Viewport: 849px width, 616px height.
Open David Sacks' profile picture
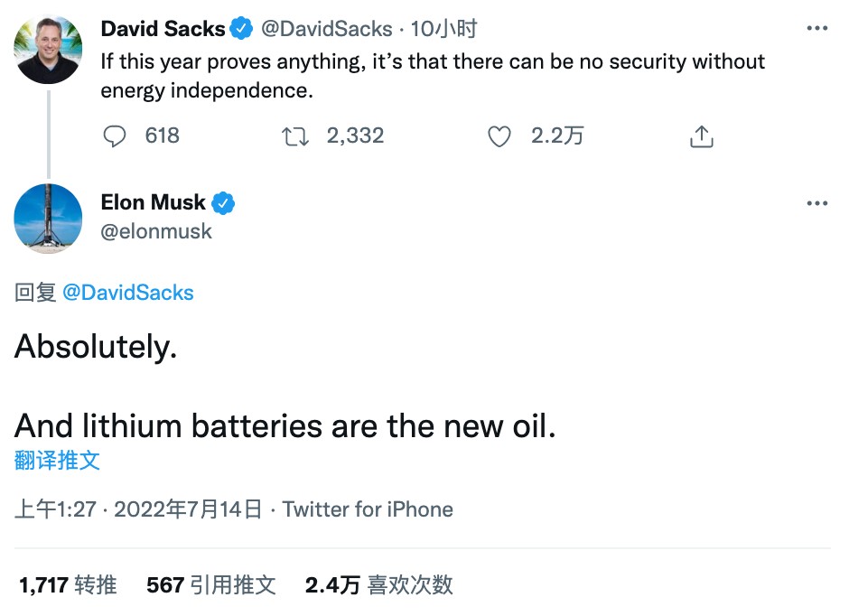pos(49,49)
